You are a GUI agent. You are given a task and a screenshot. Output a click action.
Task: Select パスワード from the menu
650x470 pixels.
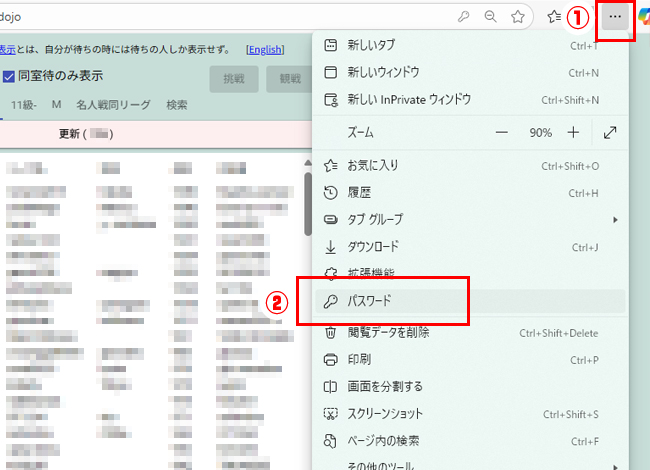[x=470, y=301]
